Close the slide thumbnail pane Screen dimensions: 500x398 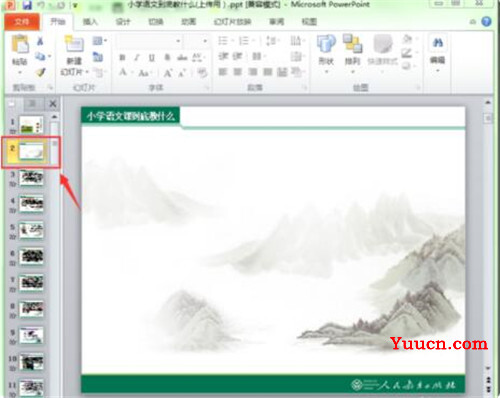53,104
